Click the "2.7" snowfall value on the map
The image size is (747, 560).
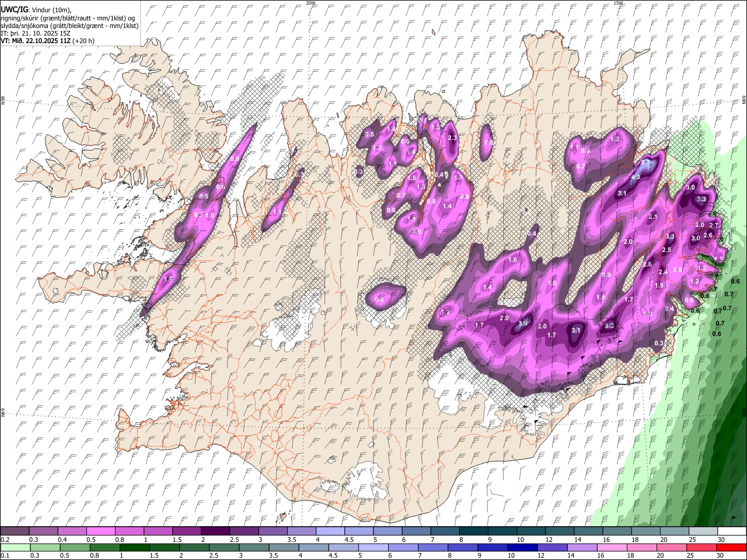[x=713, y=225]
